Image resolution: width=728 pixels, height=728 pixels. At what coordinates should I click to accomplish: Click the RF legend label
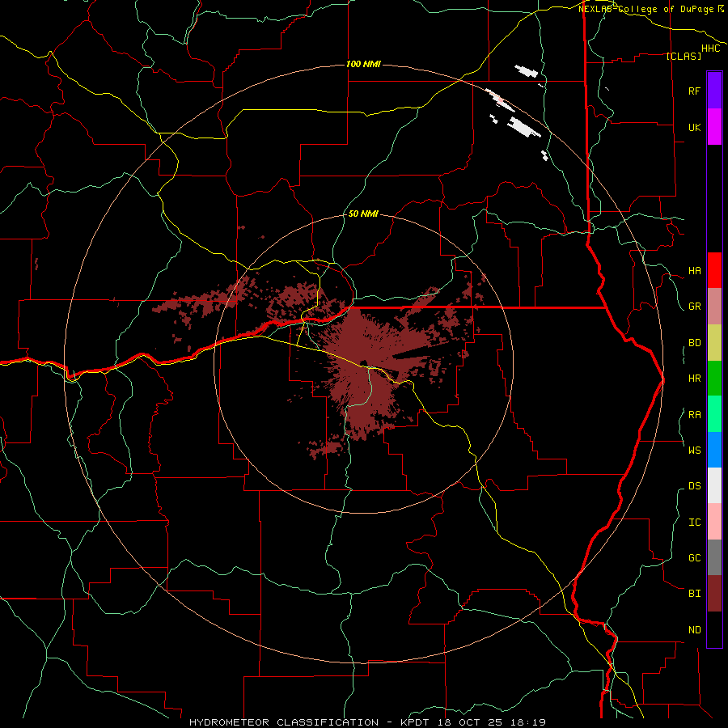point(694,91)
